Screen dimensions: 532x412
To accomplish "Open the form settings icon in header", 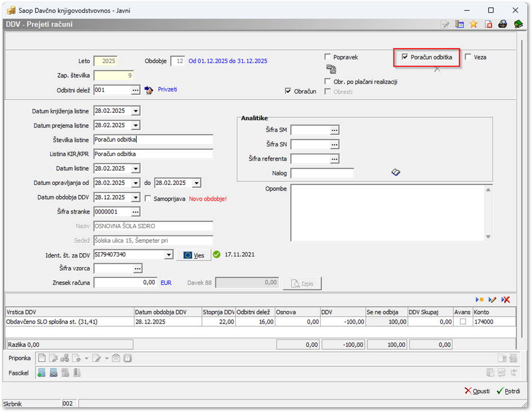I will click(459, 24).
